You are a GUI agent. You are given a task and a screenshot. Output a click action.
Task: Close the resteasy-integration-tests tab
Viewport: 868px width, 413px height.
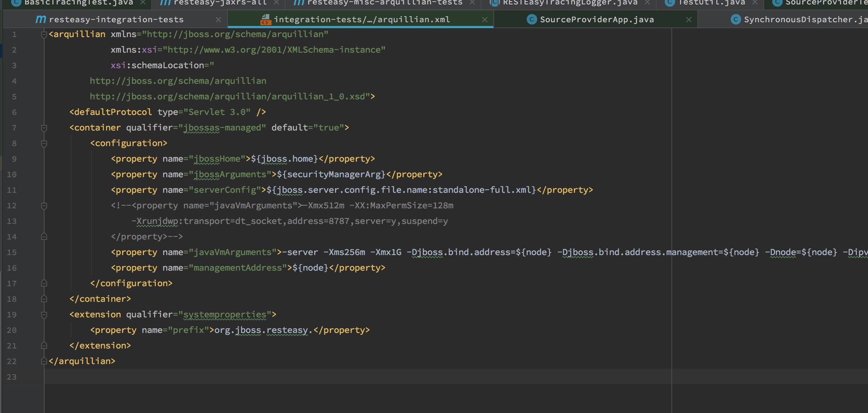point(218,20)
